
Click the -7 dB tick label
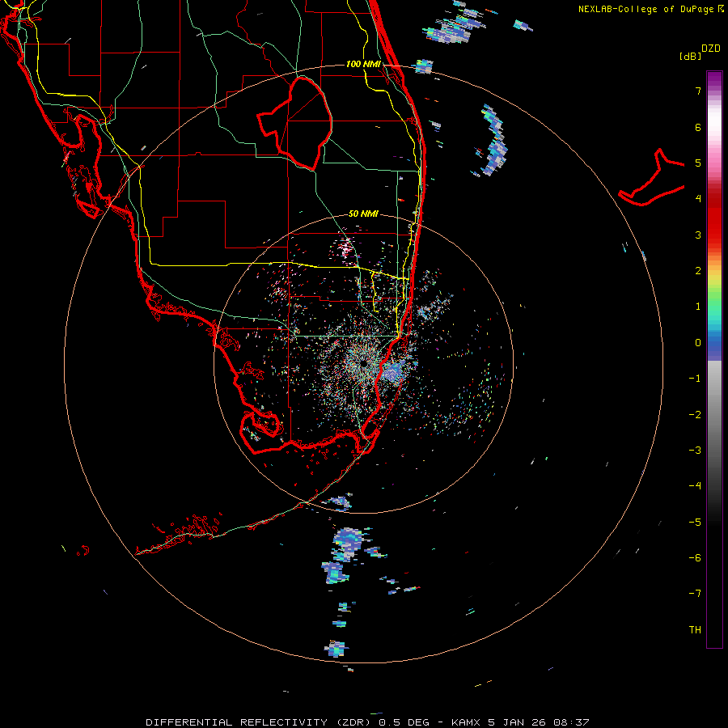695,594
